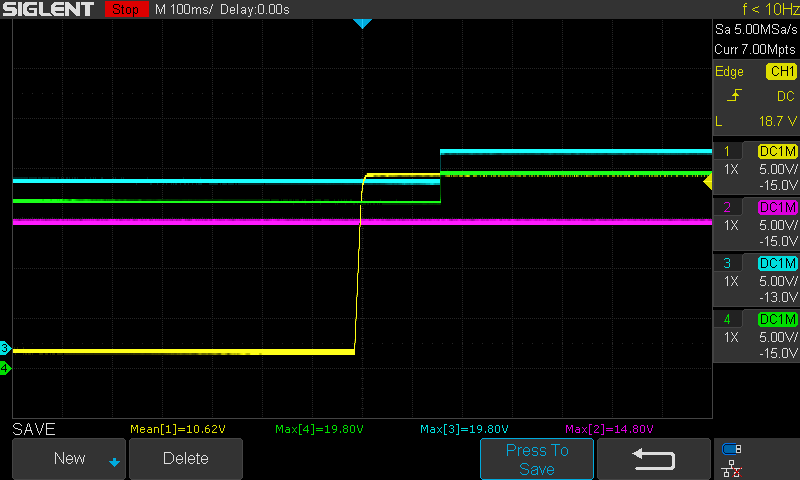Click the Curr 7.00Mpts memory depth
800x480 pixels.
[x=755, y=49]
